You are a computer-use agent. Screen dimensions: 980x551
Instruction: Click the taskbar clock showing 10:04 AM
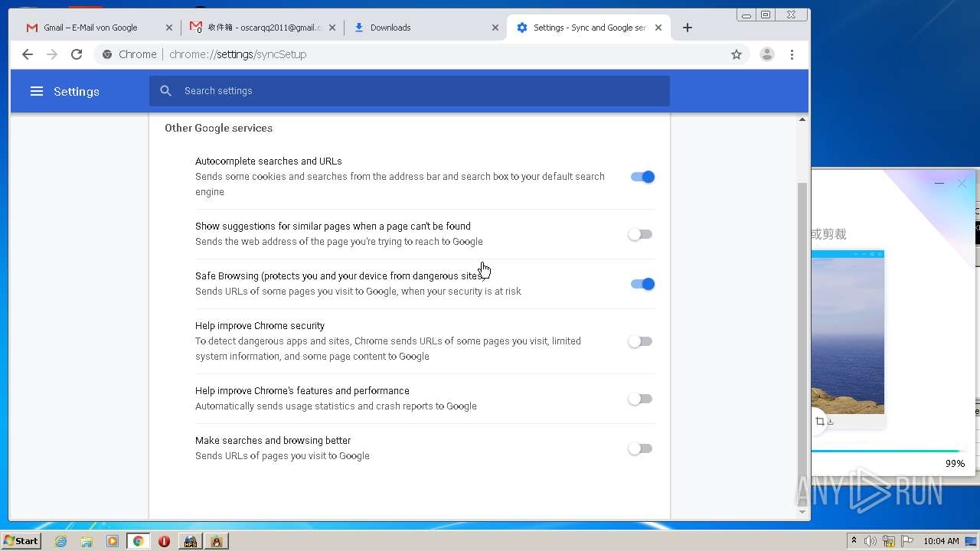pyautogui.click(x=941, y=541)
